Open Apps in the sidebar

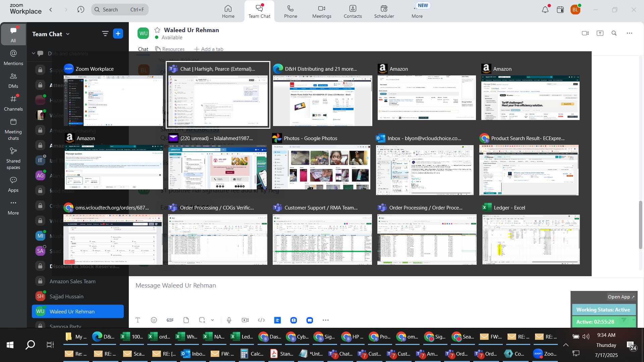coord(13,185)
